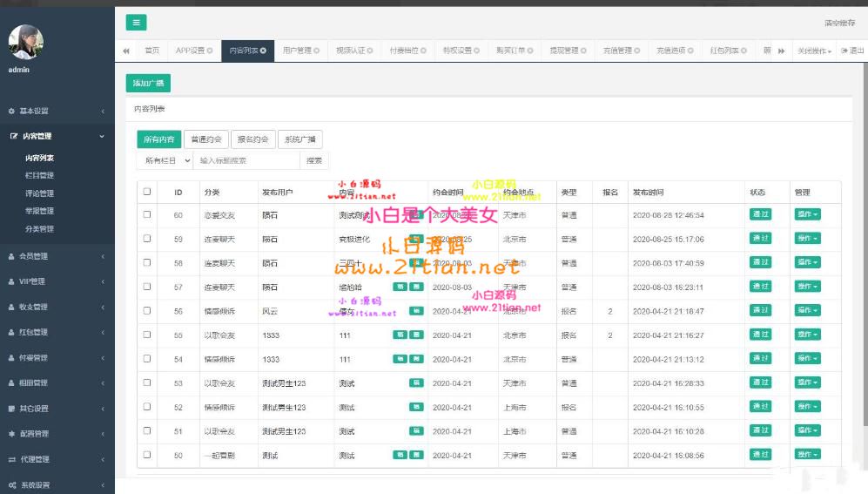868x494 pixels.
Task: Open the 操作 dropdown for row ID 51
Action: 808,430
